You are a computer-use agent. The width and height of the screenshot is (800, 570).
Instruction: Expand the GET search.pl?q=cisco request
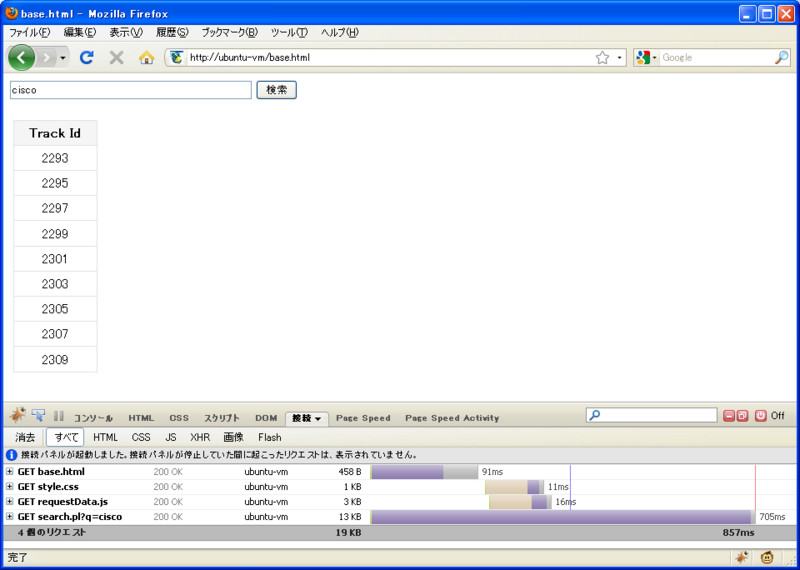(10, 517)
